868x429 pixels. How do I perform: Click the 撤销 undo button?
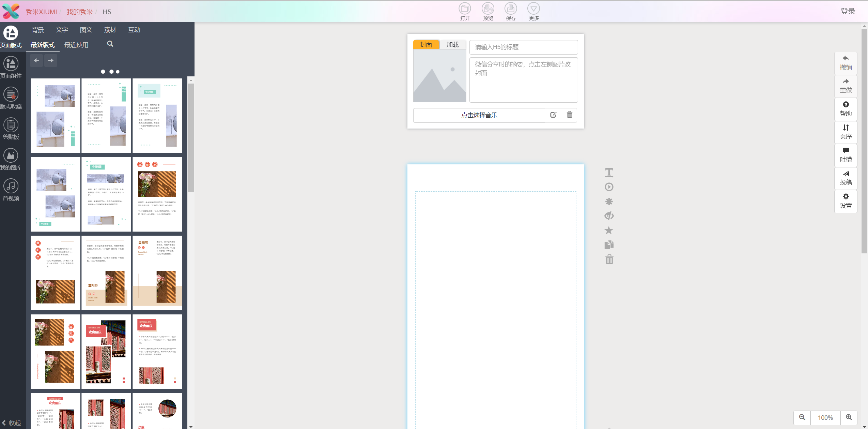846,63
